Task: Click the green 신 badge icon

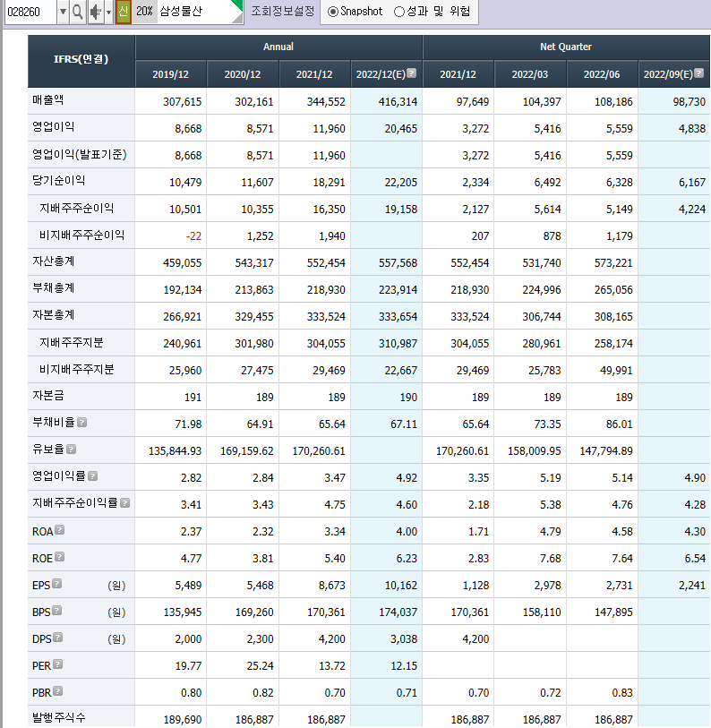Action: 123,11
